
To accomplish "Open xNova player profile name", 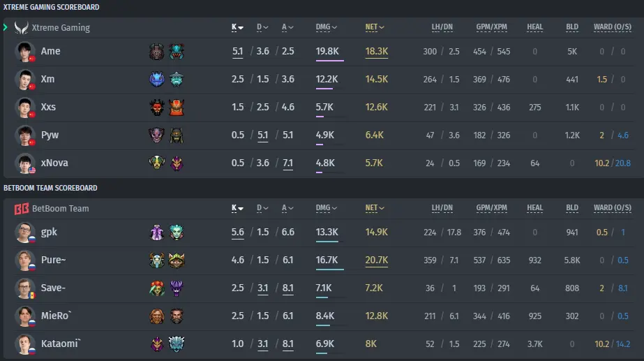I will coord(54,163).
